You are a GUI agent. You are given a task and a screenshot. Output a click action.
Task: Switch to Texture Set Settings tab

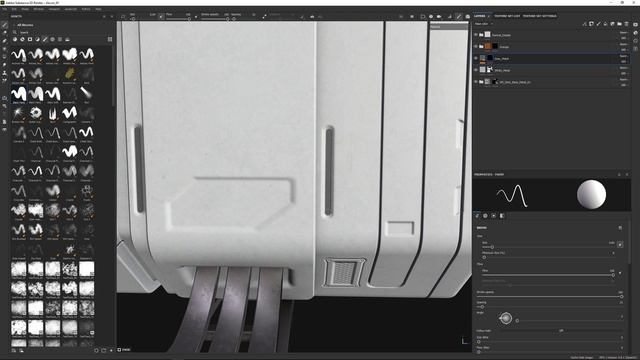540,16
